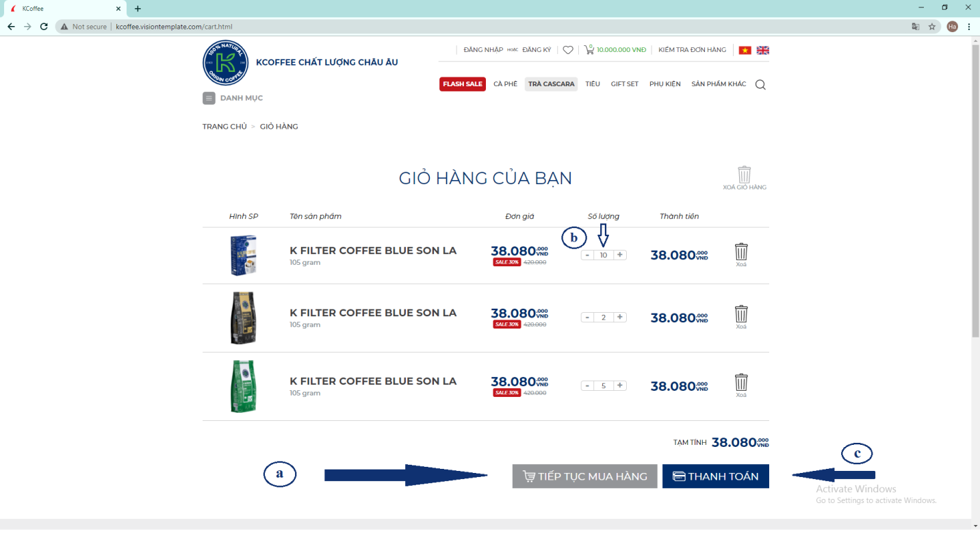Click the wishlist heart icon
This screenshot has height=551, width=980.
tap(568, 50)
